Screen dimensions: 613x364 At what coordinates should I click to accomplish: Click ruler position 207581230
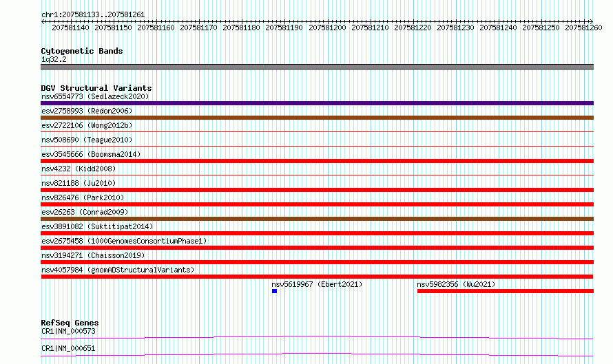tap(455, 28)
